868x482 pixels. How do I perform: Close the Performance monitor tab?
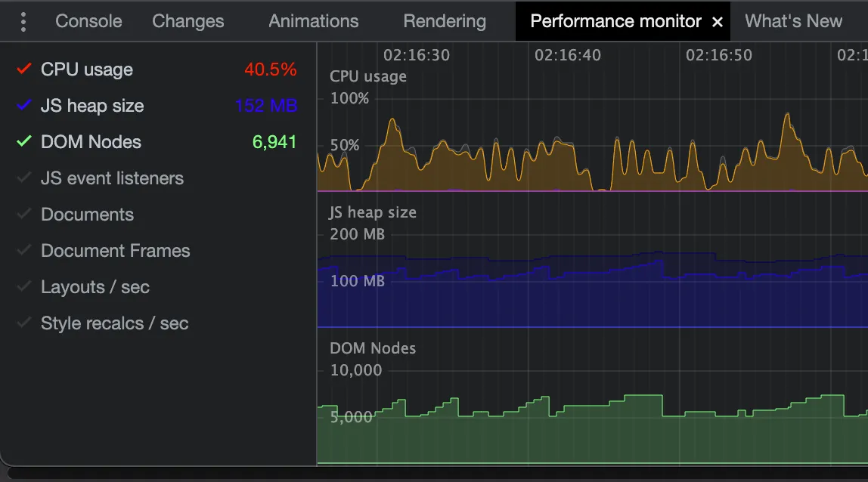[x=718, y=23]
